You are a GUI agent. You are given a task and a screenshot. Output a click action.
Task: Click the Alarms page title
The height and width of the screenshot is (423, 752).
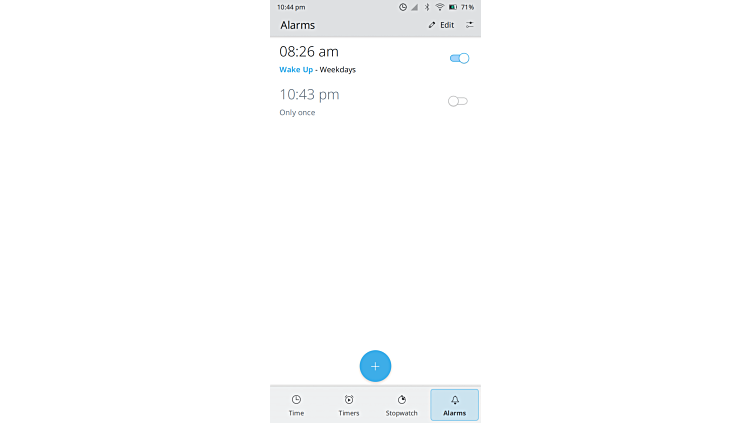pyautogui.click(x=297, y=25)
